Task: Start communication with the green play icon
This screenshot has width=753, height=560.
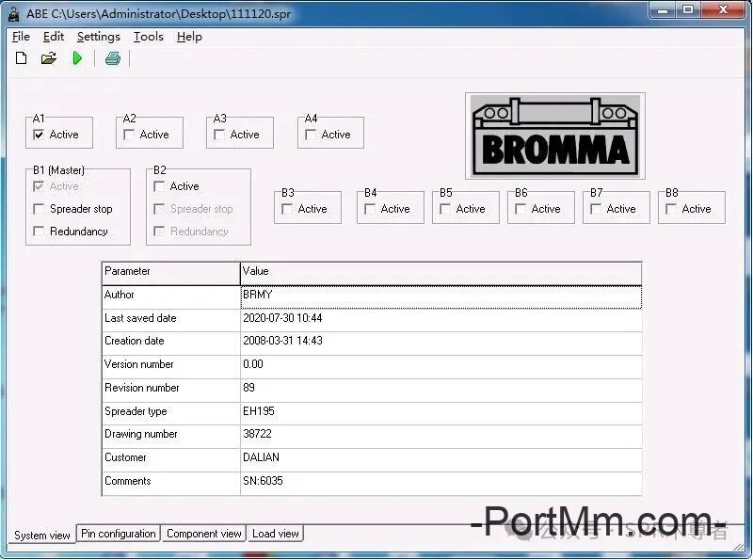Action: [x=79, y=57]
